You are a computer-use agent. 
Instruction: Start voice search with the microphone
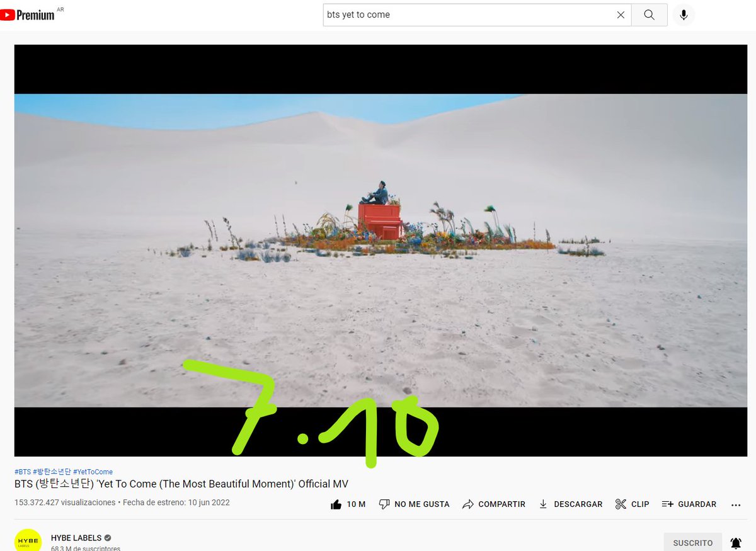click(684, 14)
